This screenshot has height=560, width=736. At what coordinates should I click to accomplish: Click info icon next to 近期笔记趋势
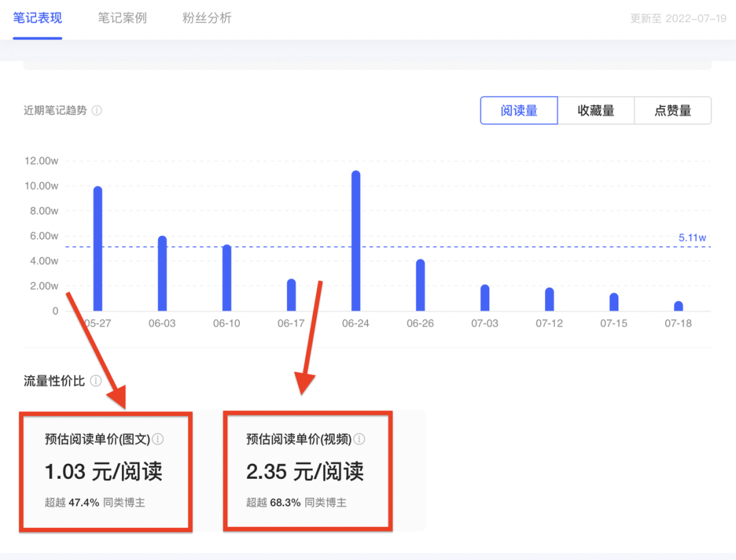pyautogui.click(x=97, y=110)
